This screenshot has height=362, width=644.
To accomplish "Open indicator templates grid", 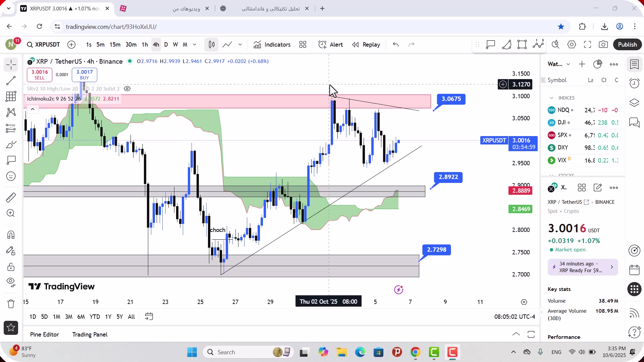I will pos(303,45).
